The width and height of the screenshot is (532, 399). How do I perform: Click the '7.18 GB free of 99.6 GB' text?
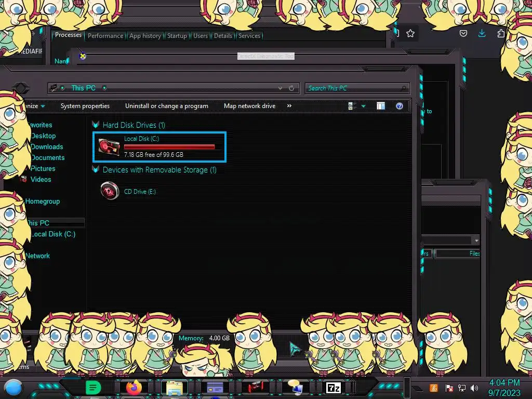pos(154,155)
